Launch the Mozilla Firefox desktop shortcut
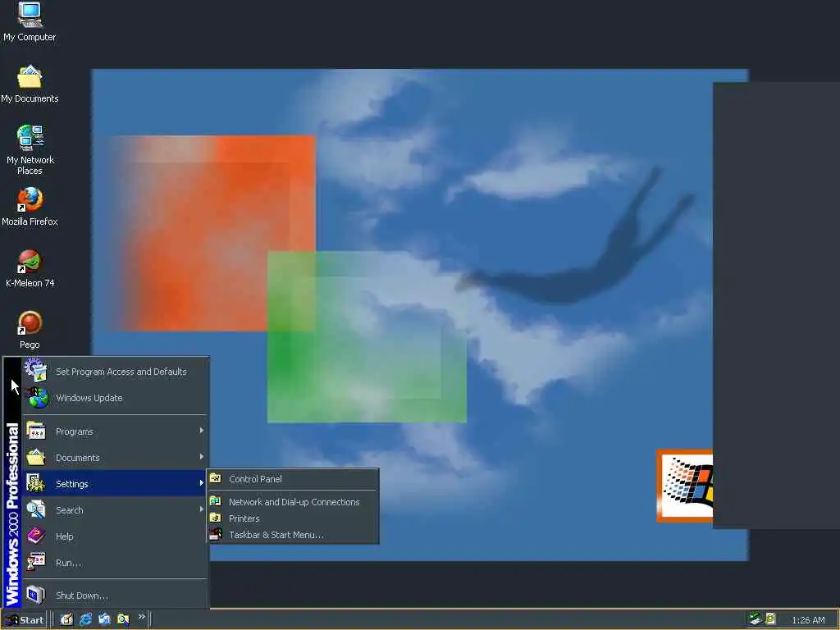 click(x=30, y=207)
